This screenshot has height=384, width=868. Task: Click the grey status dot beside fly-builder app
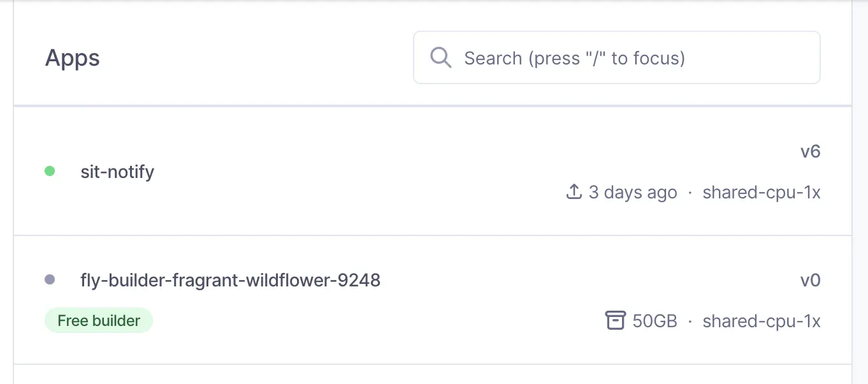click(50, 279)
